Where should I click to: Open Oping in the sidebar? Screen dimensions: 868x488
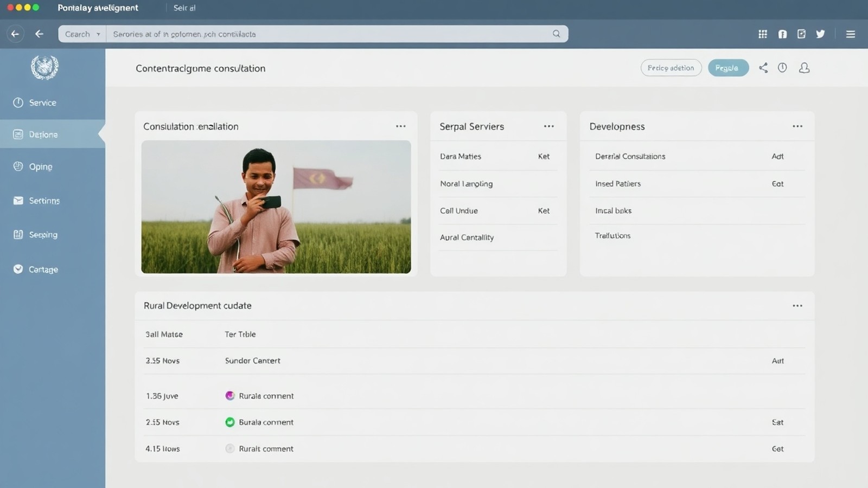(53, 166)
